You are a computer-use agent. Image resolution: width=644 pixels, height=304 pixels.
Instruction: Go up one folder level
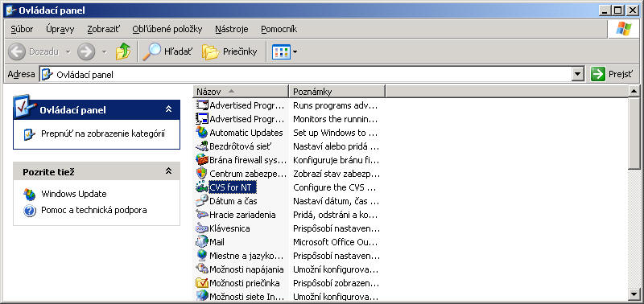click(x=123, y=51)
